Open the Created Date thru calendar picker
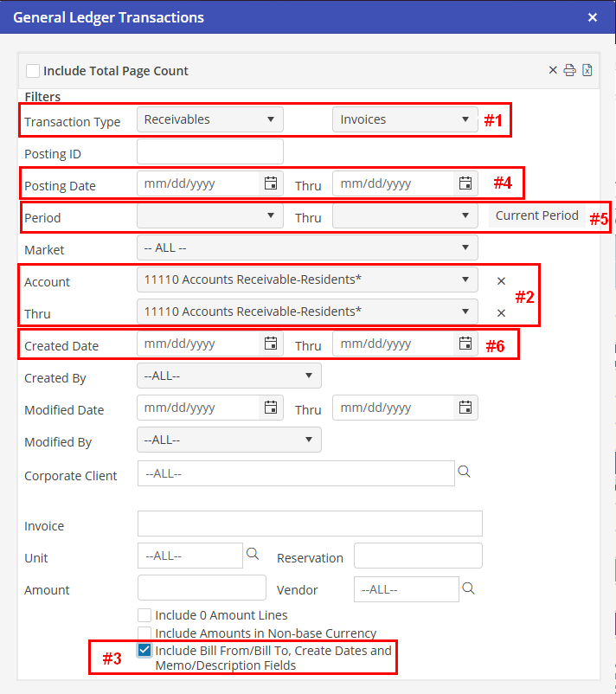 point(465,344)
